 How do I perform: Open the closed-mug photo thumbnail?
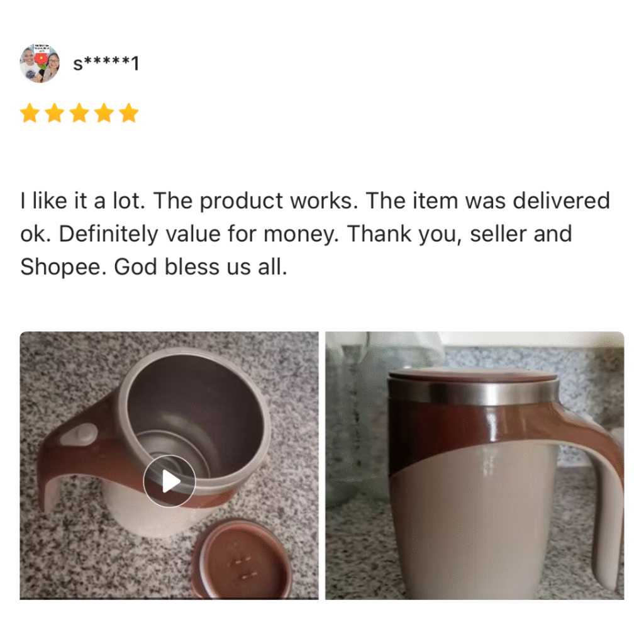tap(475, 465)
